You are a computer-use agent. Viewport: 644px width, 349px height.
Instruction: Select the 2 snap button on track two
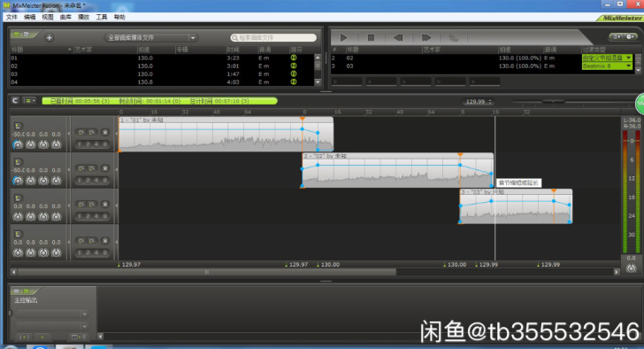[88, 181]
